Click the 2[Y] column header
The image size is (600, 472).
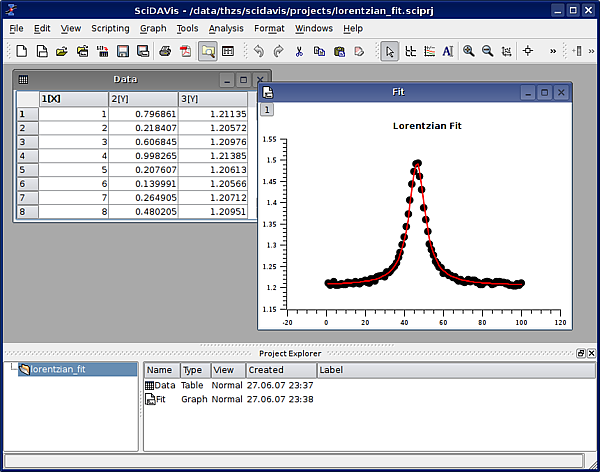[143, 99]
